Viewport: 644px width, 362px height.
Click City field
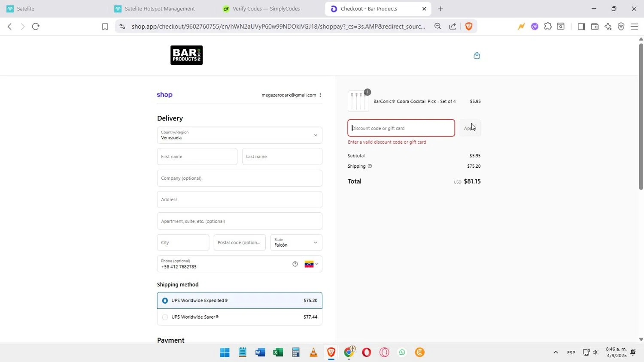click(183, 242)
